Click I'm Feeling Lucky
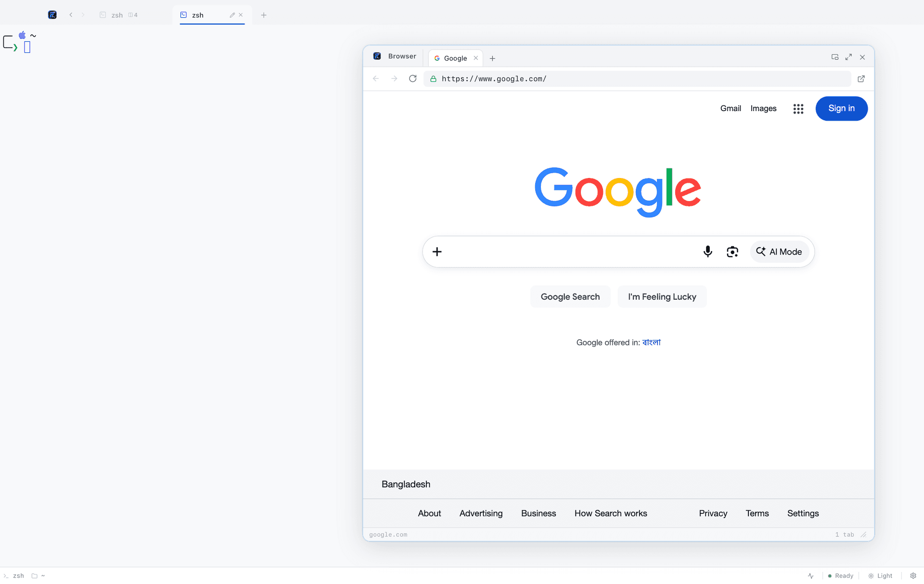The width and height of the screenshot is (924, 584). tap(662, 297)
